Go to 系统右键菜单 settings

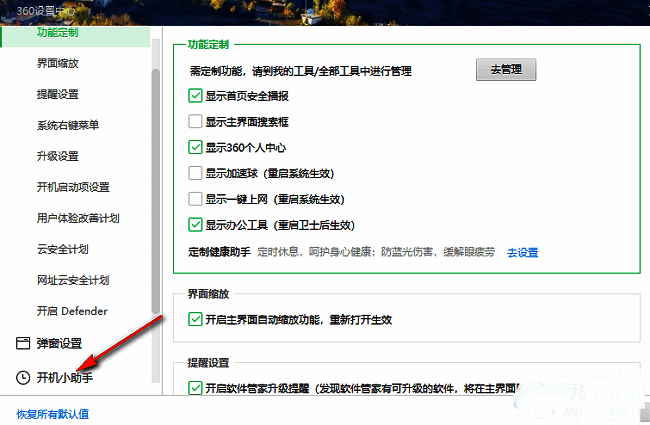67,125
